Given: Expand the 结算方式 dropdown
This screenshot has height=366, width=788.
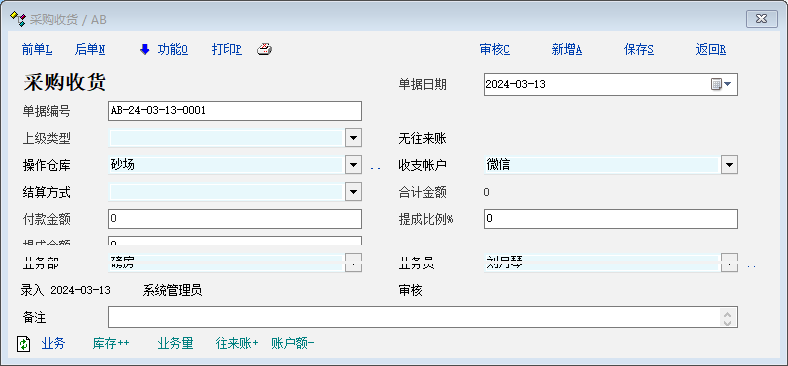Looking at the screenshot, I should click(353, 192).
